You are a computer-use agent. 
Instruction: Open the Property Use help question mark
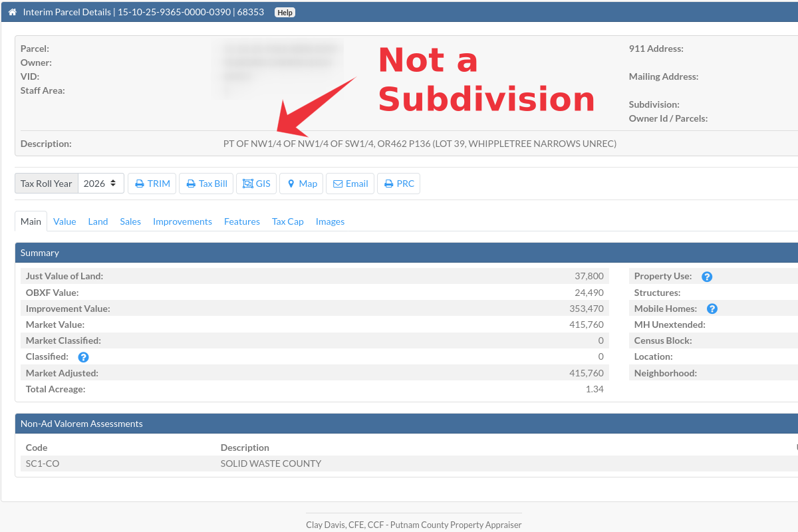tap(707, 276)
